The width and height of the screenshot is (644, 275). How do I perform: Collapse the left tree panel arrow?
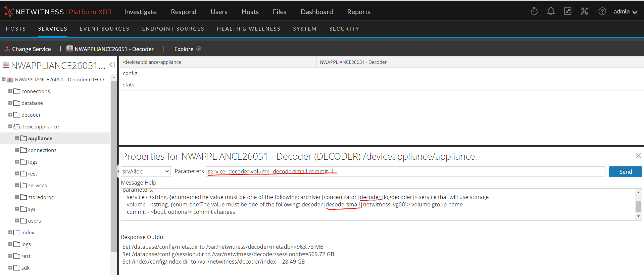point(112,65)
